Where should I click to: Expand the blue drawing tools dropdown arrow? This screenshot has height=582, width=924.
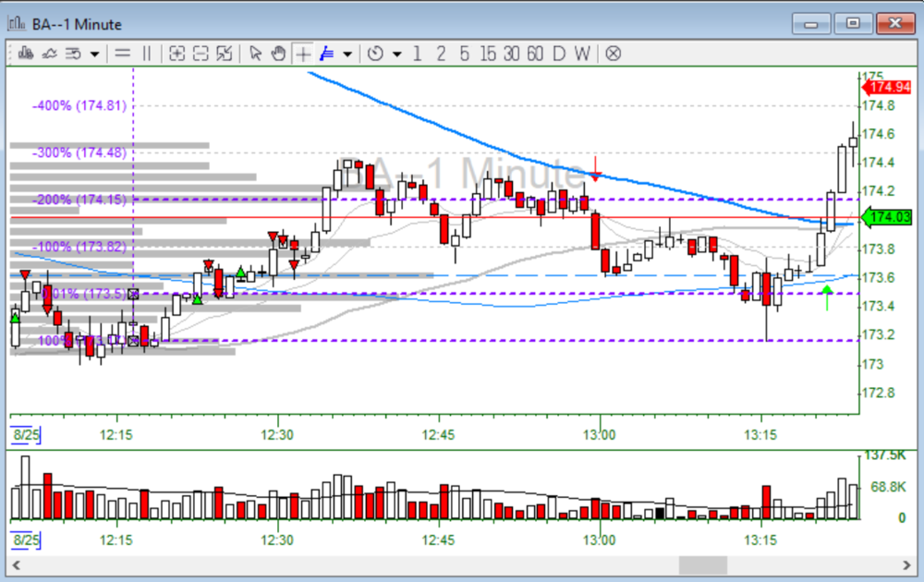346,55
